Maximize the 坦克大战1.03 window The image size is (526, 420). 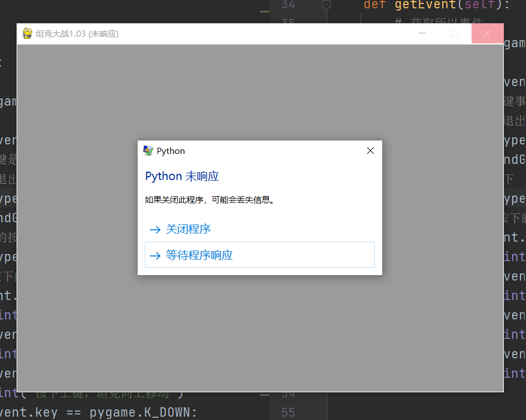point(454,33)
